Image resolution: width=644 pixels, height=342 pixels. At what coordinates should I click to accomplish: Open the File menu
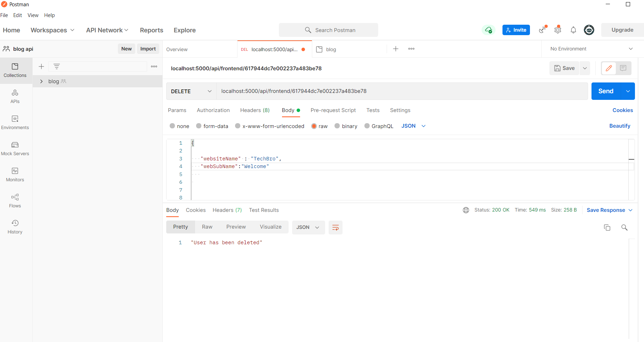[4, 15]
